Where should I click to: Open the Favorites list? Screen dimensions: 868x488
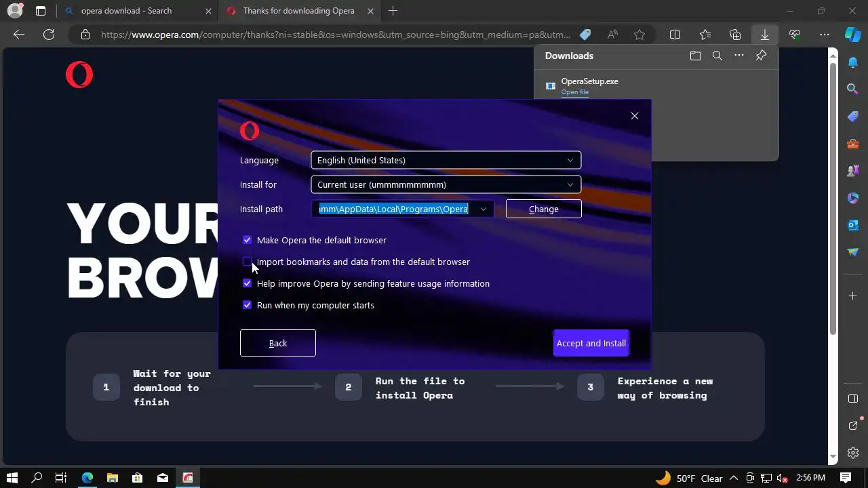click(705, 35)
